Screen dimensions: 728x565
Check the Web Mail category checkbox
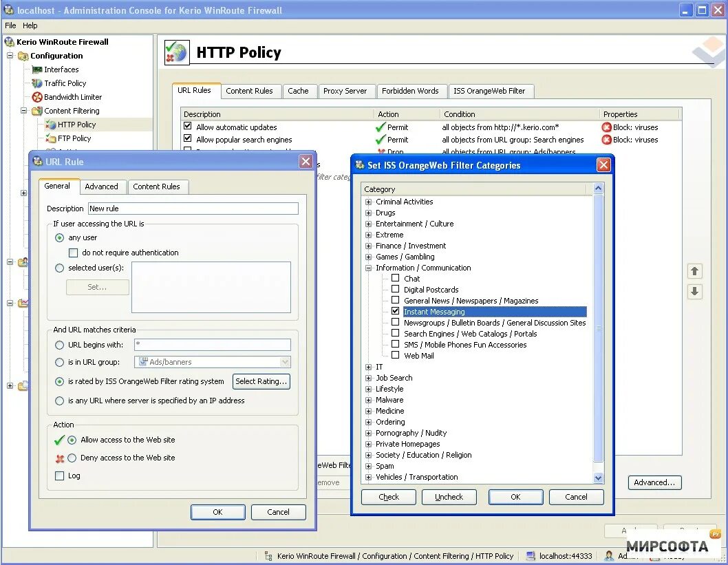pos(395,354)
